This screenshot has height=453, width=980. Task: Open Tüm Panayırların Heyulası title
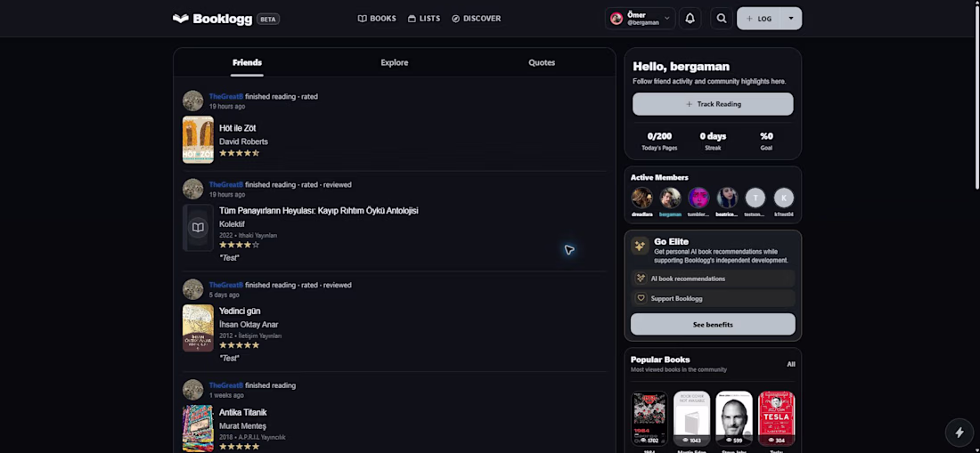click(319, 210)
